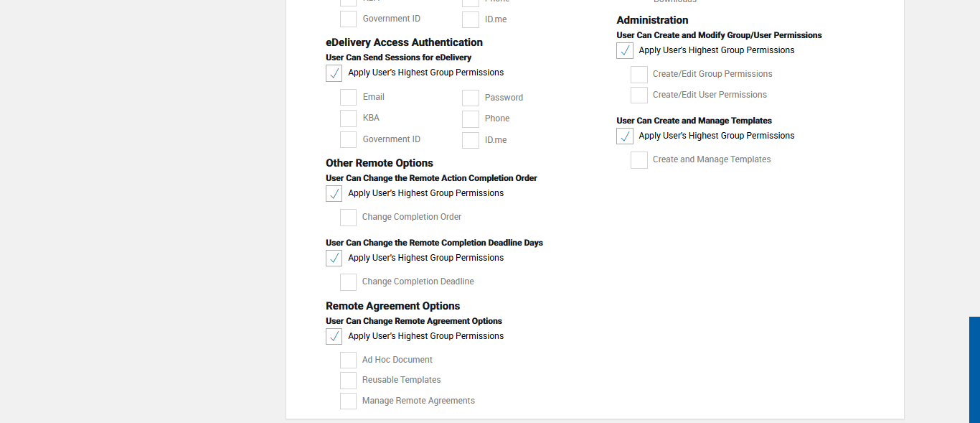This screenshot has width=980, height=423.
Task: Uncheck group permissions for Remote Action Completion Order
Action: [x=334, y=194]
